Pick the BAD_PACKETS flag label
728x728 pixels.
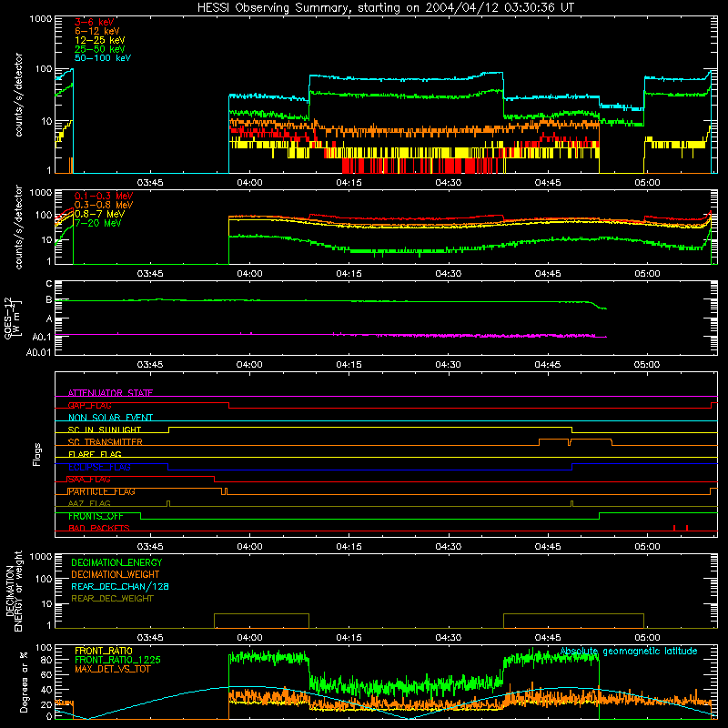tap(99, 528)
